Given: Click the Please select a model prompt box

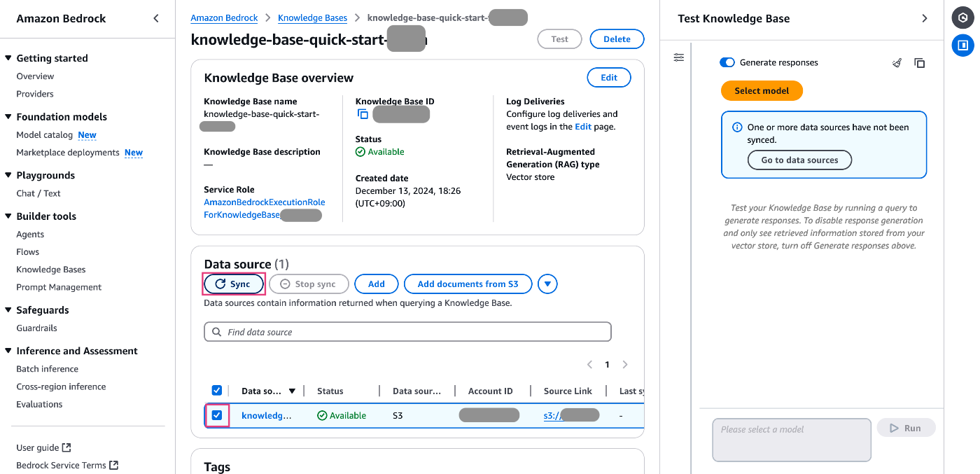Looking at the screenshot, I should click(792, 440).
